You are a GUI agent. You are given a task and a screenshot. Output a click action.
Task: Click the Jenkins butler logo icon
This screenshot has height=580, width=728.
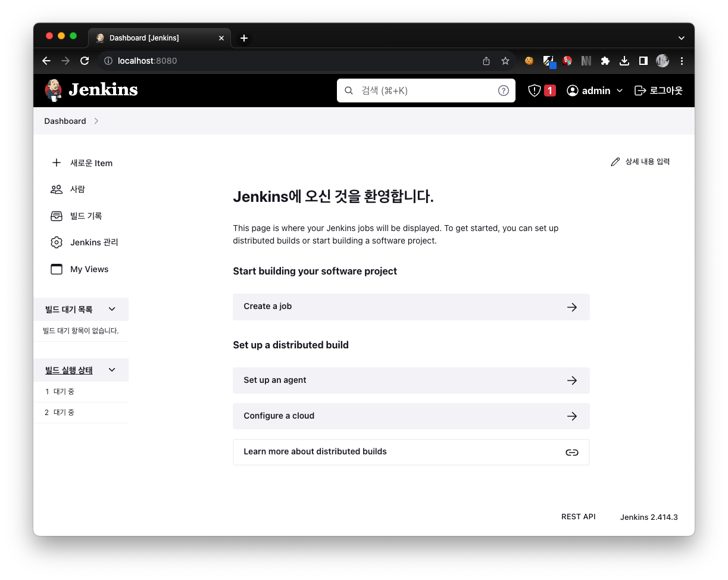click(x=53, y=90)
